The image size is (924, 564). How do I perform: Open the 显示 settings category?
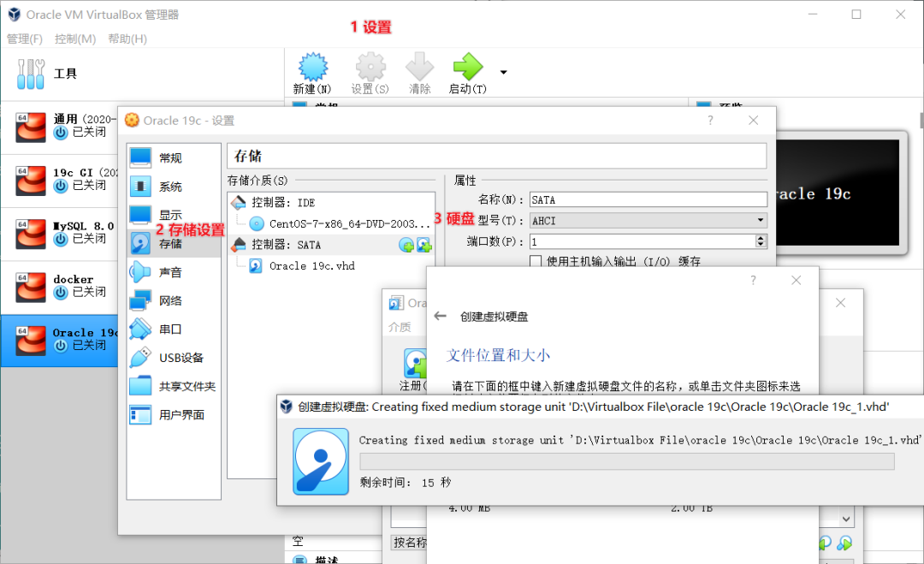173,215
